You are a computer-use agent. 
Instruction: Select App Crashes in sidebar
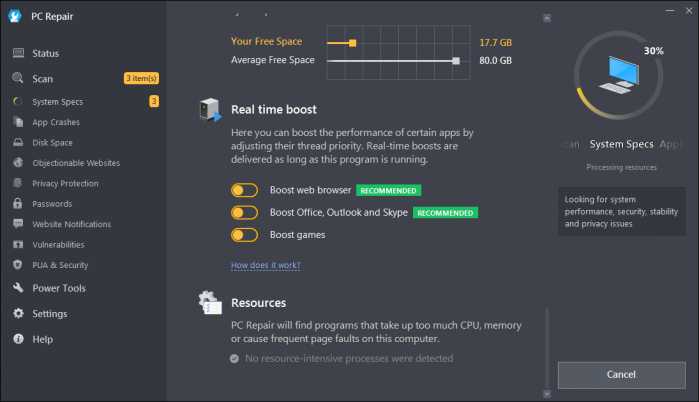point(56,122)
